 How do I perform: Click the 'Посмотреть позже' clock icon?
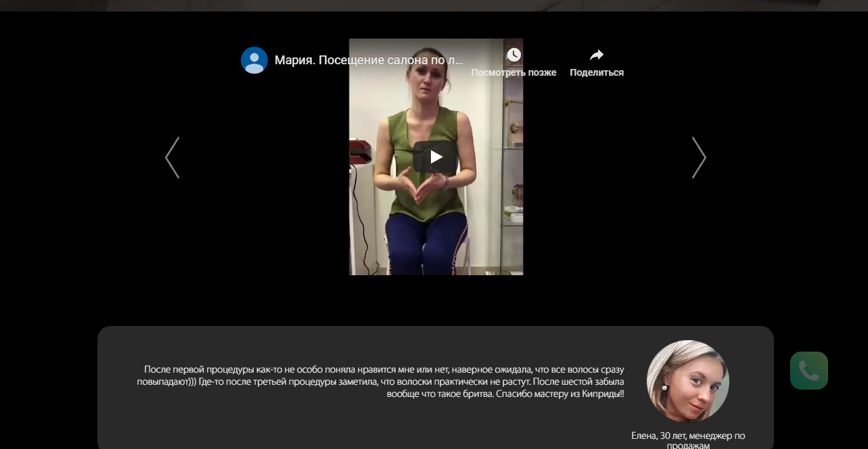514,55
